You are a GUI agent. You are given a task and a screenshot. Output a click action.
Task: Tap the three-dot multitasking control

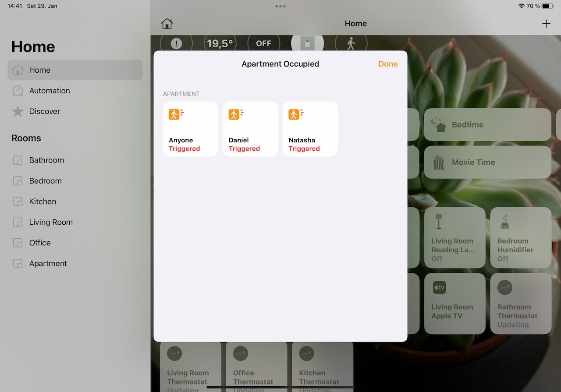280,6
